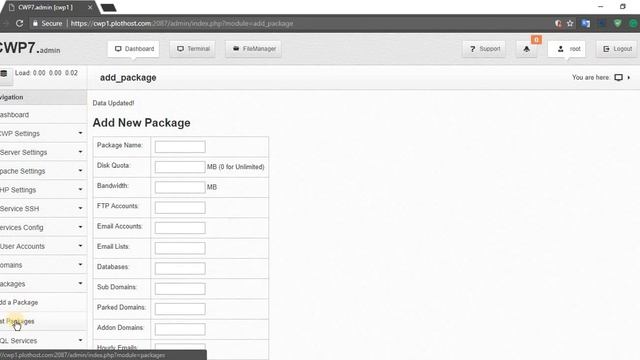Viewport: 640px width, 360px height.
Task: Expand the CWP Settings menu
Action: tap(43, 133)
